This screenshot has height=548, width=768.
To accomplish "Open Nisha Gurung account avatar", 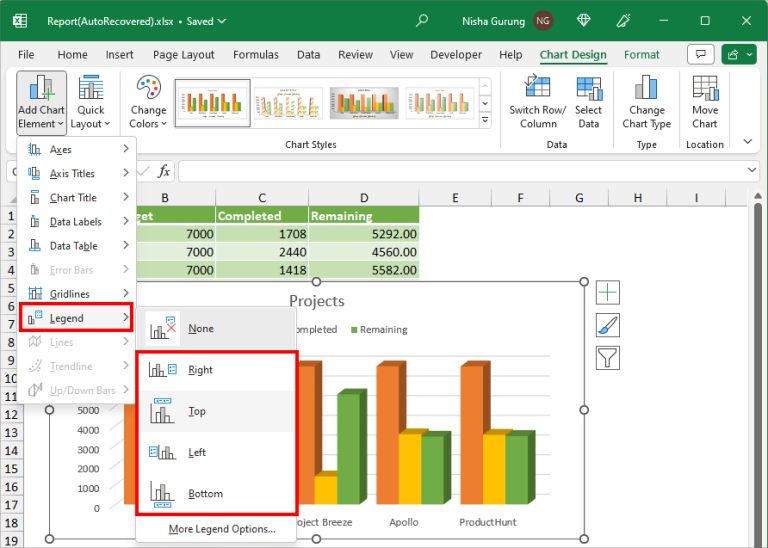I will [x=542, y=21].
